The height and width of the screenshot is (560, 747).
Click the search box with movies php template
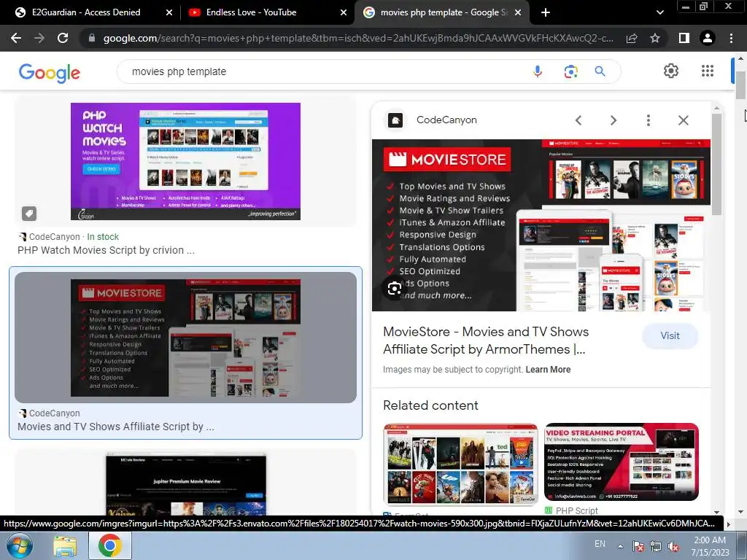pos(324,71)
